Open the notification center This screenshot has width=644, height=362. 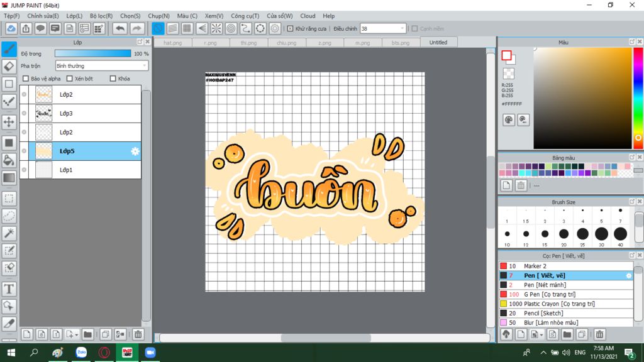tap(629, 353)
